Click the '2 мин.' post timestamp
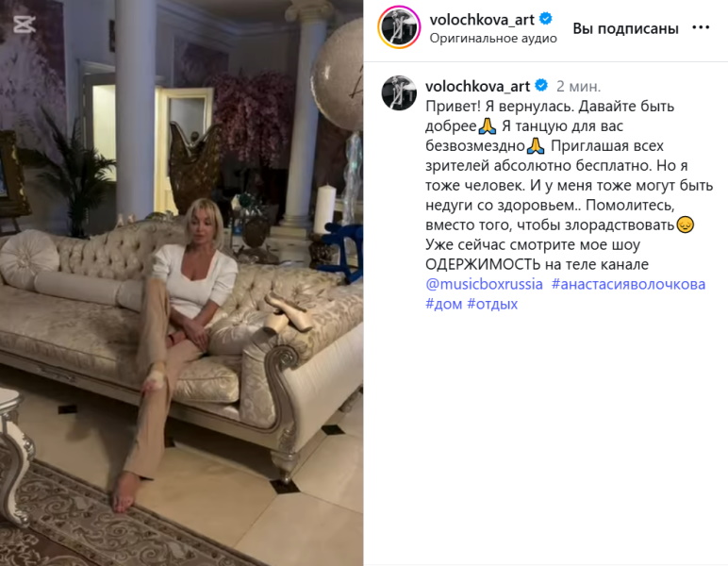 point(578,87)
